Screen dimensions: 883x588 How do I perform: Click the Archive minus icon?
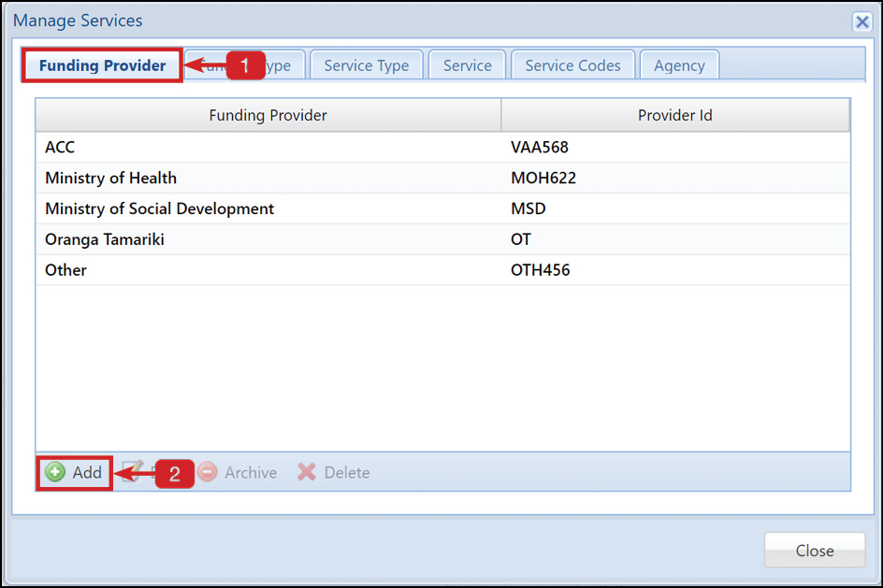208,472
